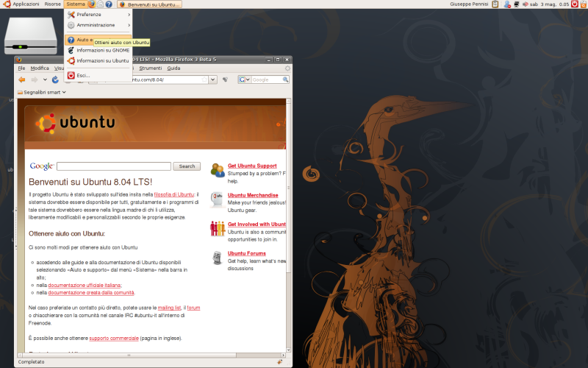The height and width of the screenshot is (368, 588).
Task: Reload the page with the blue refresh icon
Action: [55, 79]
